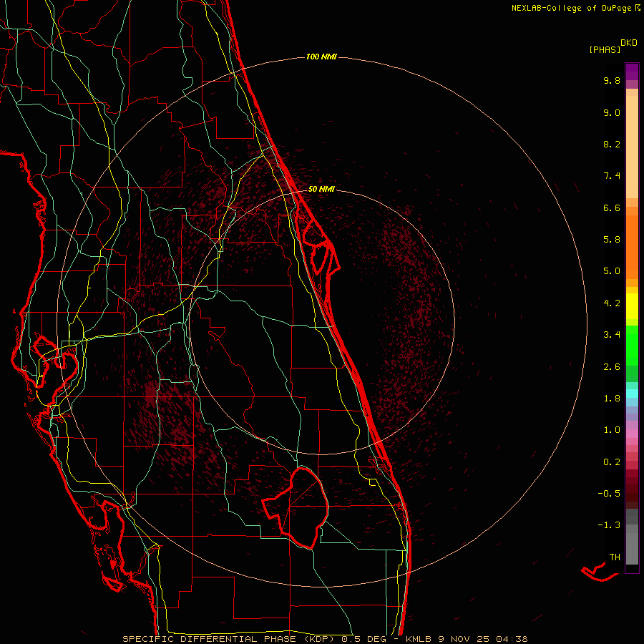Click the [PHAS] label near the legend
The height and width of the screenshot is (644, 644).
[x=605, y=49]
